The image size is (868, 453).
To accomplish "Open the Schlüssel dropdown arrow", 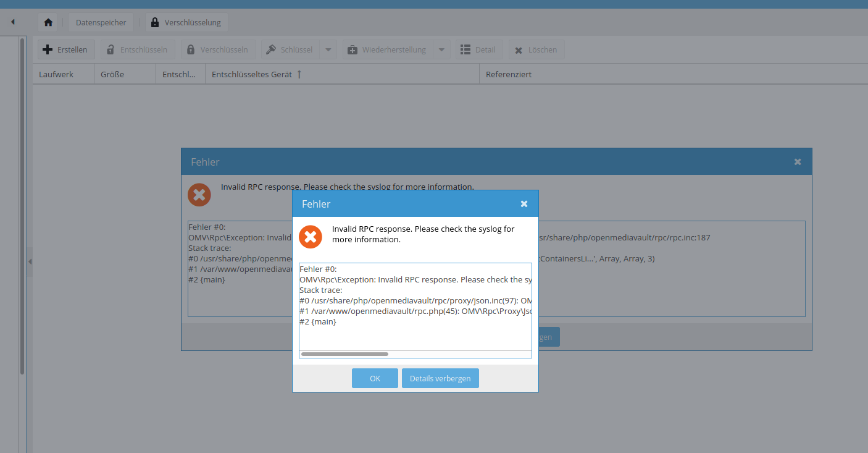I will pos(328,49).
